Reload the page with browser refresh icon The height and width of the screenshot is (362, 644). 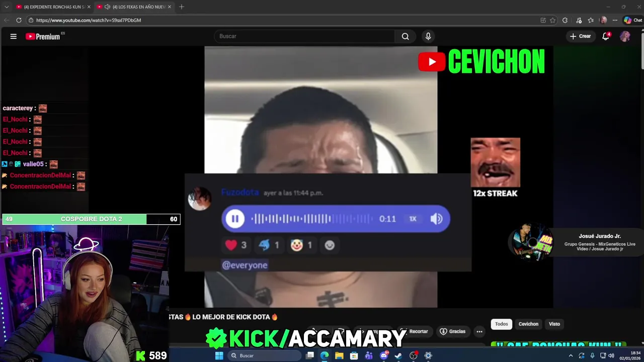point(19,20)
